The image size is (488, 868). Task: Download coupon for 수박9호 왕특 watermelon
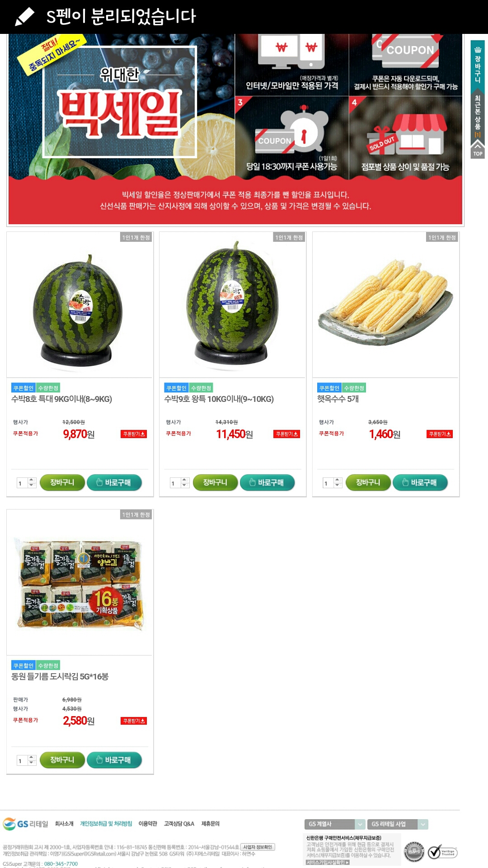pyautogui.click(x=286, y=434)
